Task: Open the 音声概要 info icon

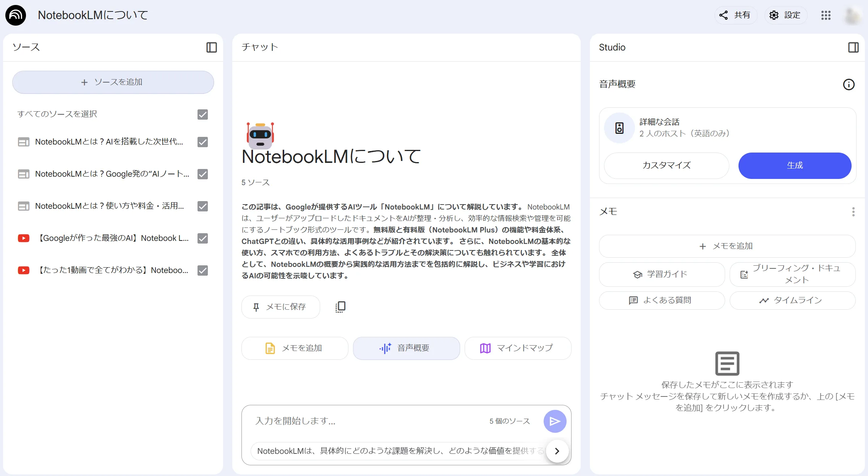Action: 849,84
